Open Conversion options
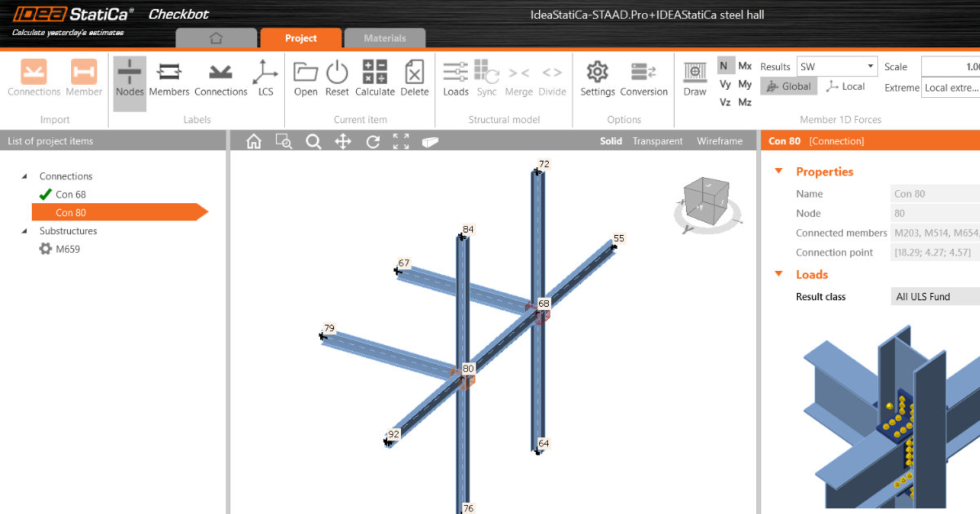The width and height of the screenshot is (980, 514). tap(644, 78)
